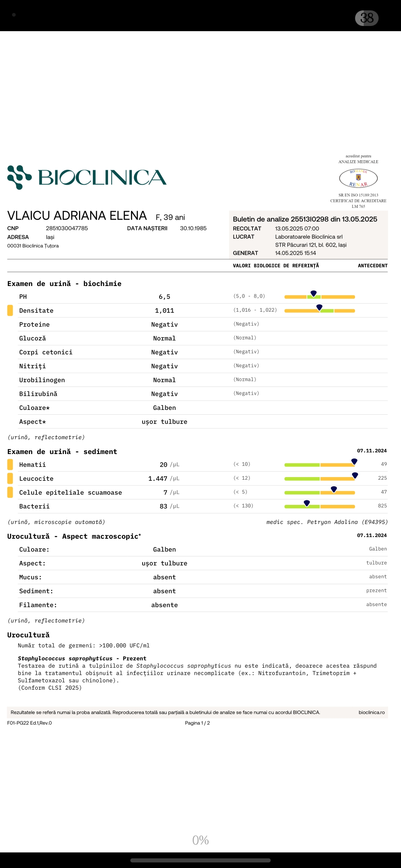This screenshot has height=868, width=401.
Task: Tap the RENAR accreditation emblem
Action: 358,178
